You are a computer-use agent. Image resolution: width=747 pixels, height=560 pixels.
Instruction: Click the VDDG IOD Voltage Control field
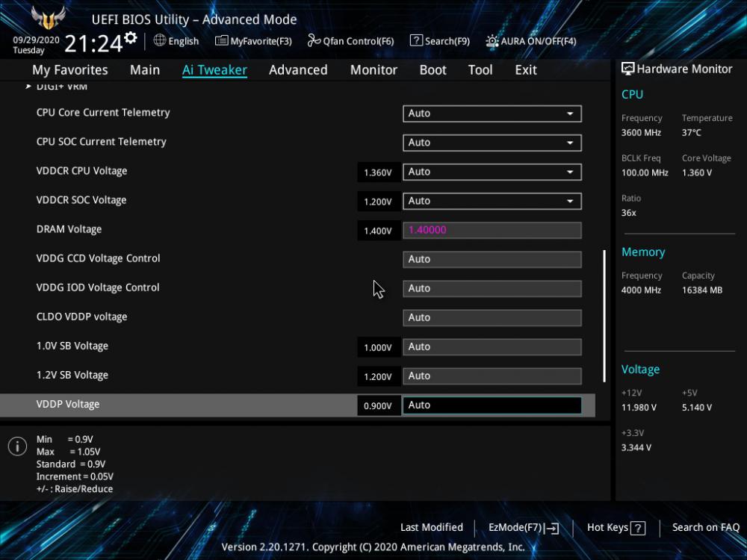pos(492,288)
